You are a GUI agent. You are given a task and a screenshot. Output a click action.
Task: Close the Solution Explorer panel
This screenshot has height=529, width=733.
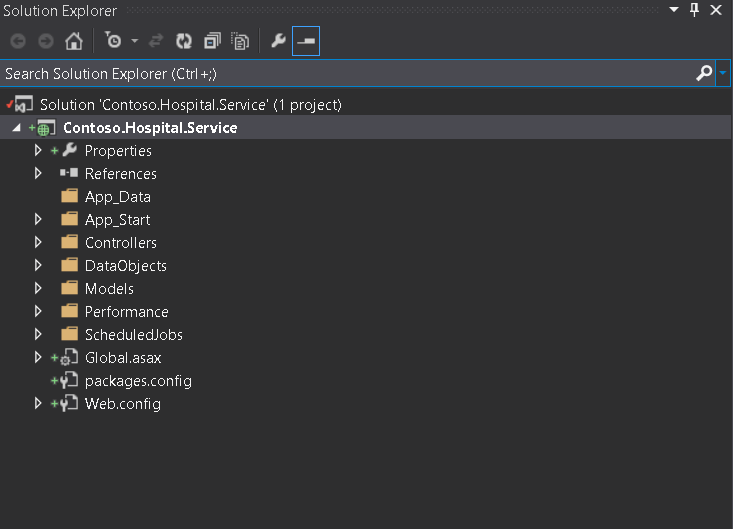(x=716, y=10)
